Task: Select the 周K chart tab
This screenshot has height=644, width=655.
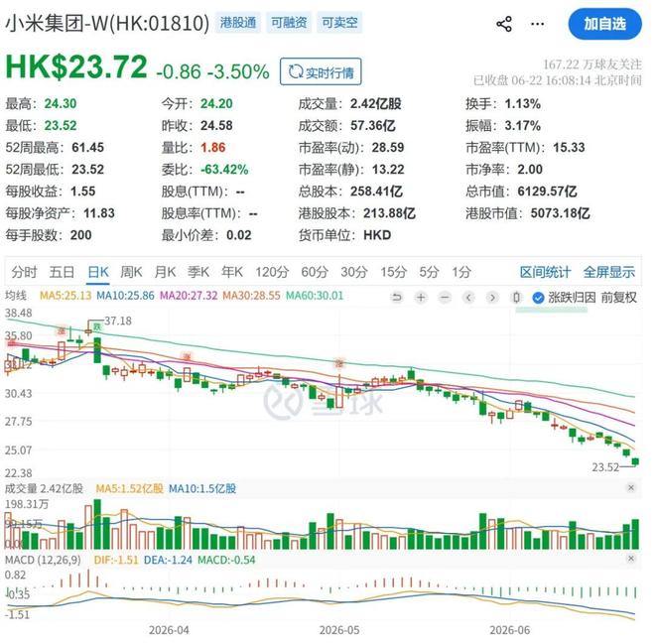Action: point(131,272)
